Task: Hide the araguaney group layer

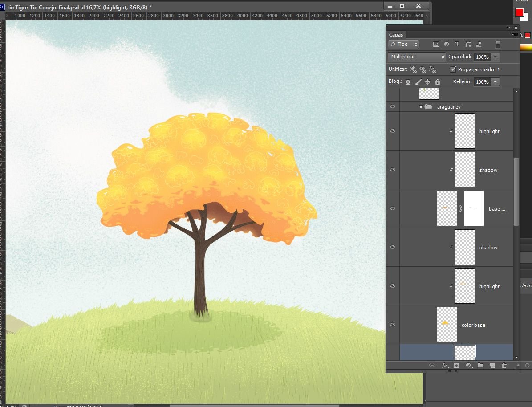Action: click(x=393, y=107)
